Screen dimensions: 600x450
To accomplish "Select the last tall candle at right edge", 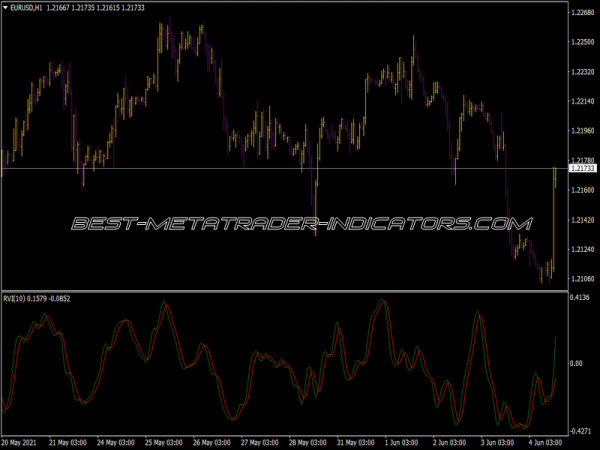I will coord(554,220).
